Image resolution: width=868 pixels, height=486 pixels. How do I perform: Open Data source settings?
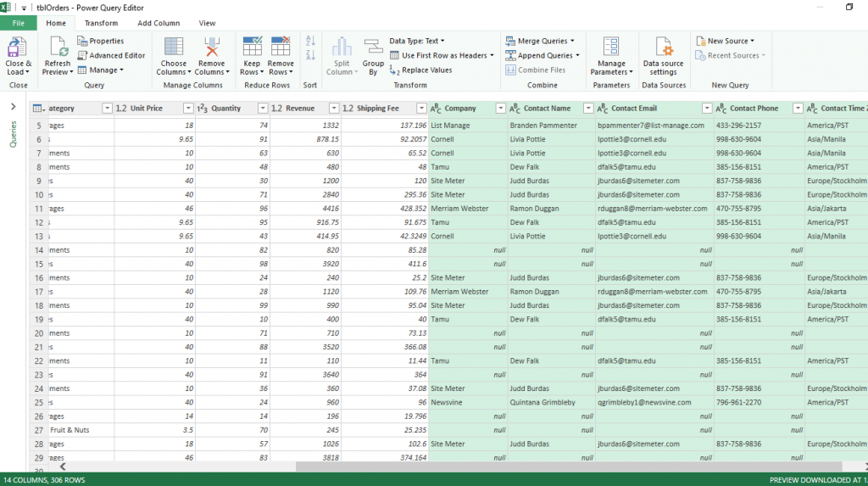click(x=663, y=47)
